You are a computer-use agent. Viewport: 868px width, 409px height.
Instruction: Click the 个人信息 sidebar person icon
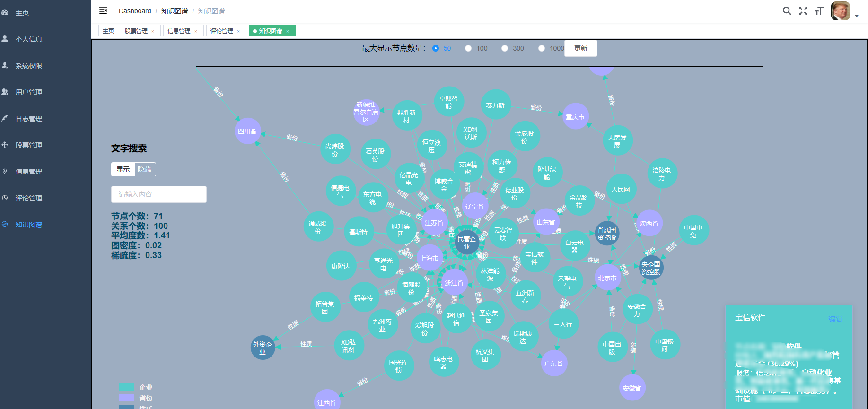tap(5, 39)
